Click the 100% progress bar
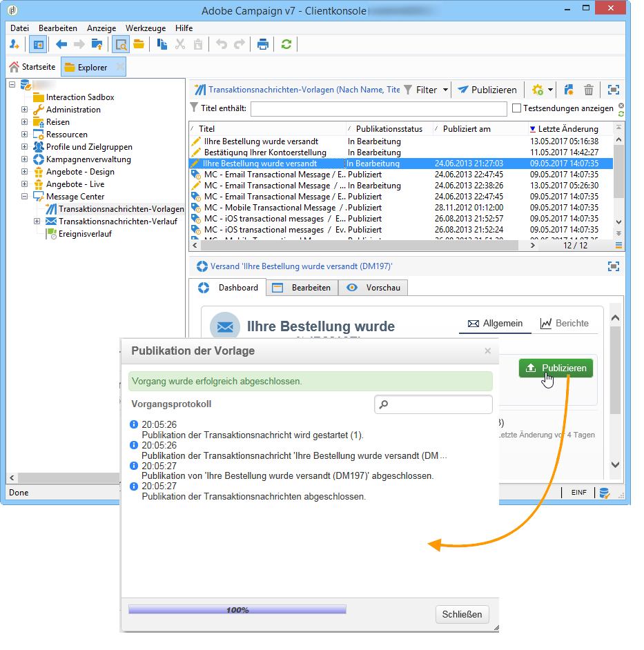This screenshot has height=650, width=644. click(x=237, y=609)
